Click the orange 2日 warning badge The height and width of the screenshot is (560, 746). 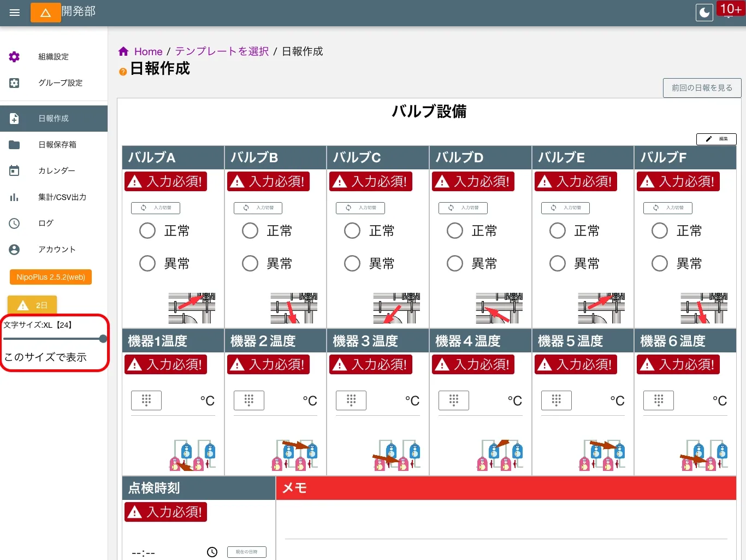(x=32, y=305)
